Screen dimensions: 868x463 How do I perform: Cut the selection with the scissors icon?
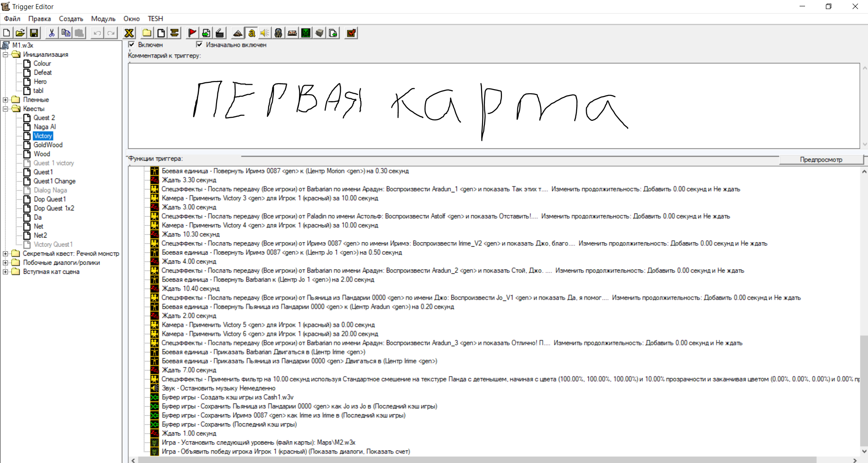52,33
